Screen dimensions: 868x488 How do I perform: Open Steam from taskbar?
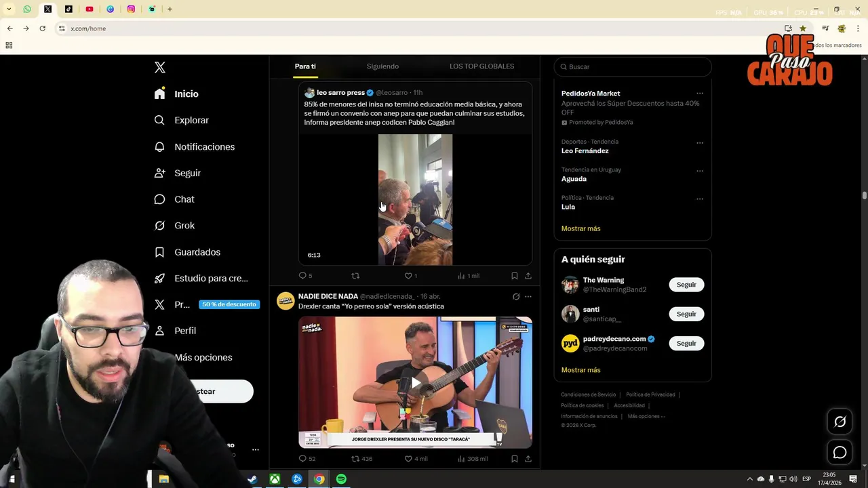tap(252, 479)
